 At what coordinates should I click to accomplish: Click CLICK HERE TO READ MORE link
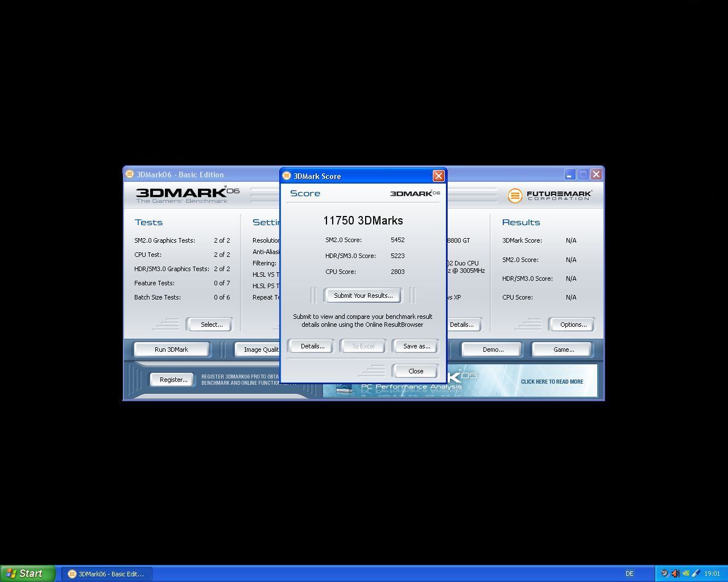(552, 381)
